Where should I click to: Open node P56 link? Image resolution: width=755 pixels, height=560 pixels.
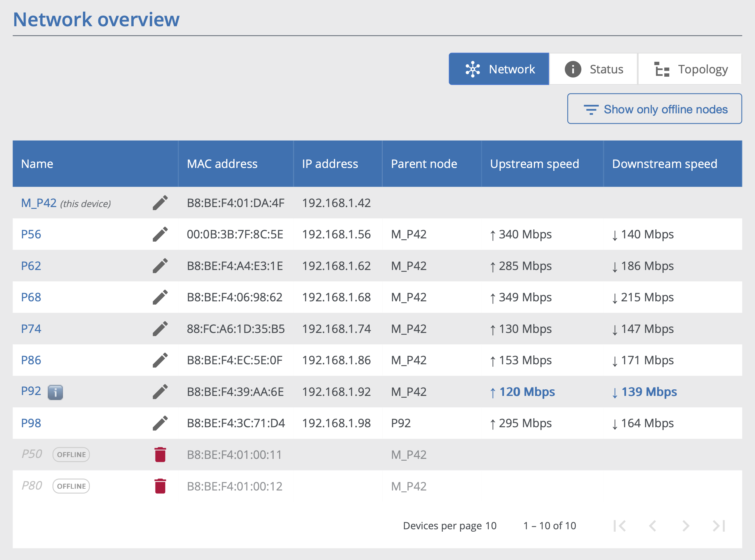coord(31,234)
